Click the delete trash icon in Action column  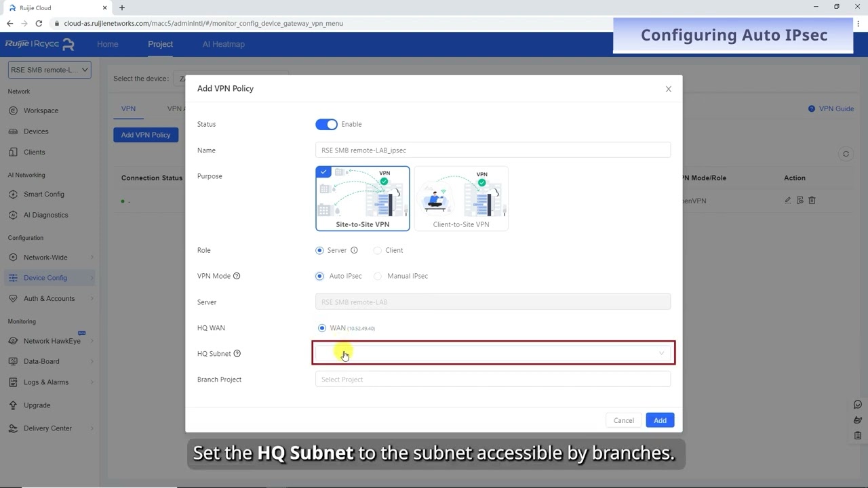[812, 201]
